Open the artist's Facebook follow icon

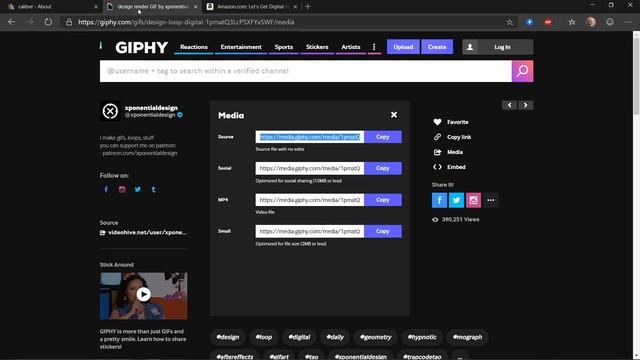(106, 189)
